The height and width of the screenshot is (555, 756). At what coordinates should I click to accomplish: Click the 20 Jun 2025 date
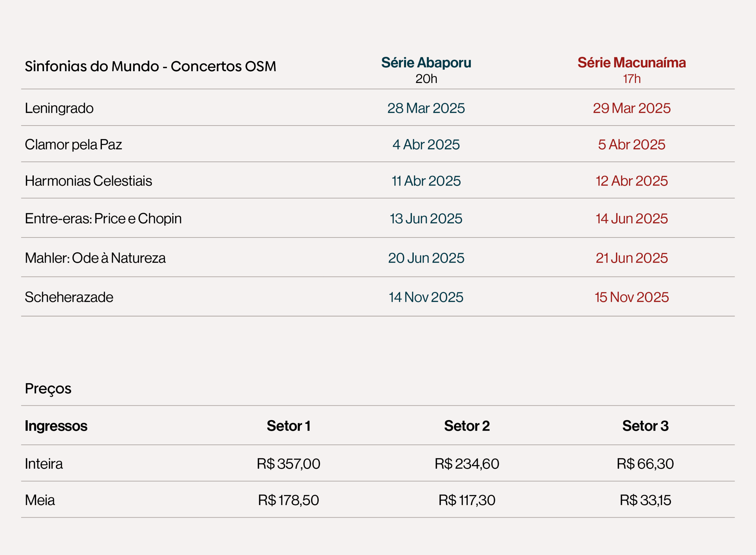click(x=426, y=258)
